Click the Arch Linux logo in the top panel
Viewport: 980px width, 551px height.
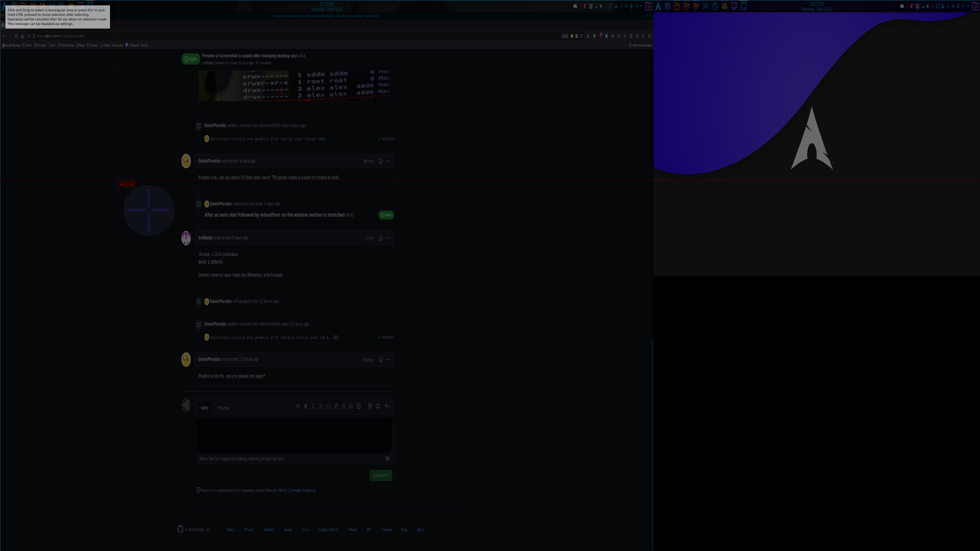658,6
